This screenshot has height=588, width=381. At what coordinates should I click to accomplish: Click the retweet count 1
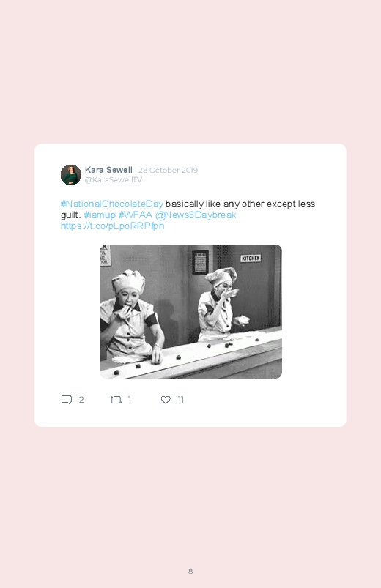tap(130, 400)
